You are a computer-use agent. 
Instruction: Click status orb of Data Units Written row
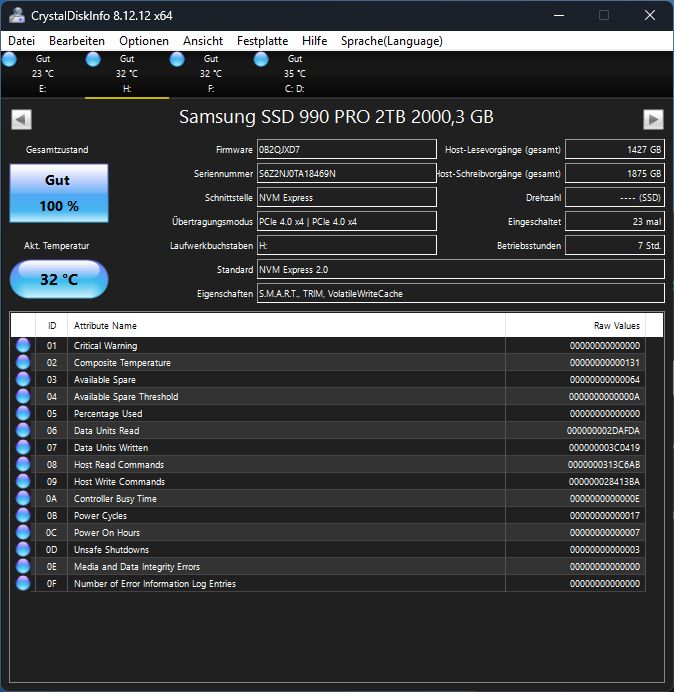(23, 448)
